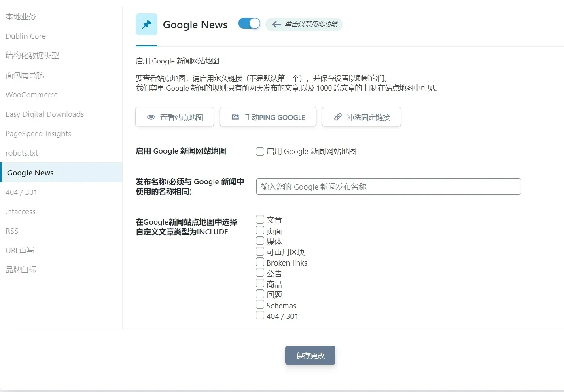Check the 商品 post type checkbox
The width and height of the screenshot is (564, 392).
click(x=260, y=283)
